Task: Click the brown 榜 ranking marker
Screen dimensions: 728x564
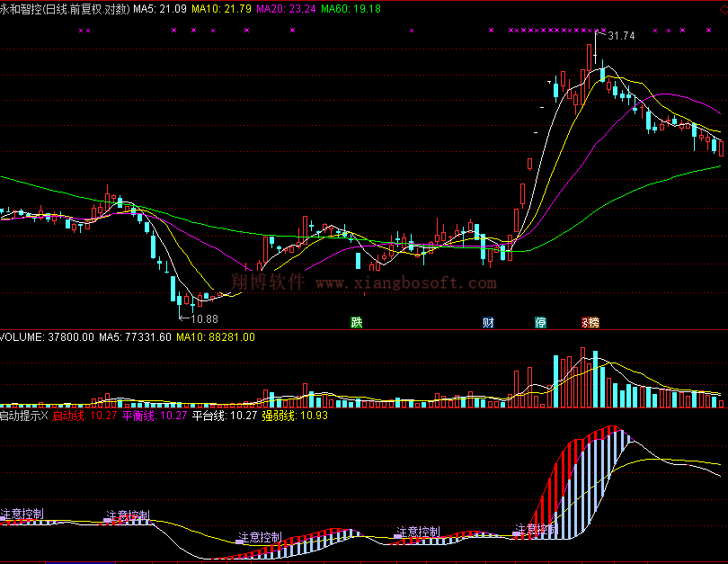Action: [x=590, y=322]
